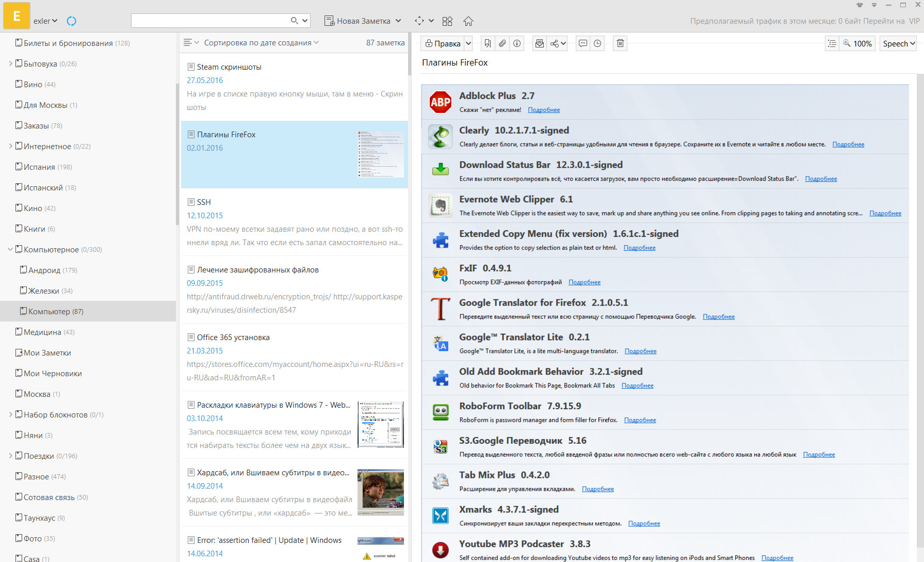Viewport: 924px width, 562px height.
Task: Open the exler account menu
Action: [45, 21]
